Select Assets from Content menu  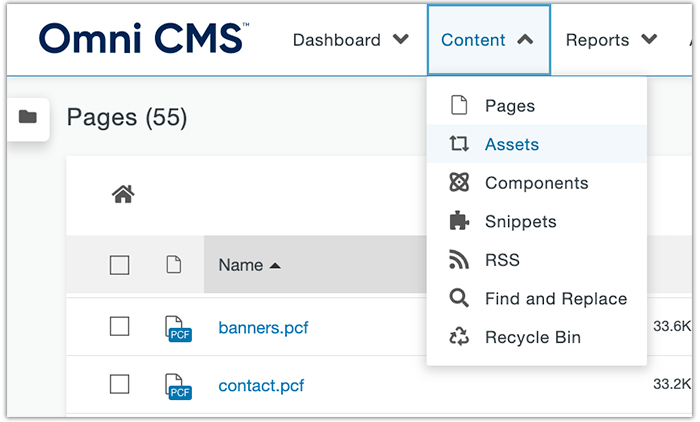[537, 144]
